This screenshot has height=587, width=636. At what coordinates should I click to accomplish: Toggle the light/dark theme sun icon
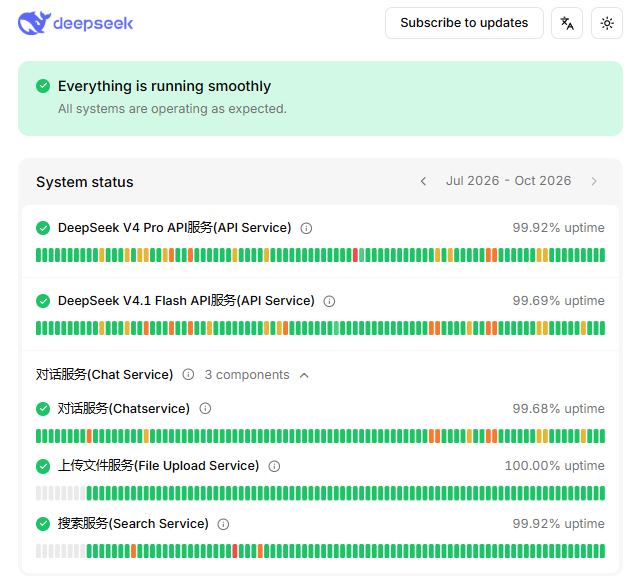607,23
